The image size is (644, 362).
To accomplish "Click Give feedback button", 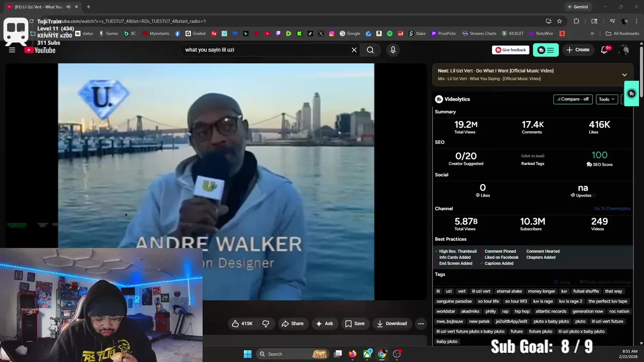I will (x=510, y=50).
